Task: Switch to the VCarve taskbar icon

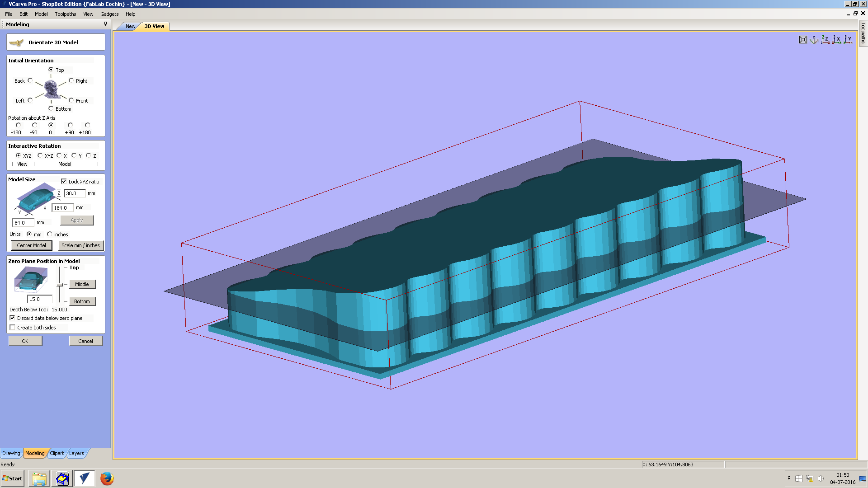Action: (85, 479)
